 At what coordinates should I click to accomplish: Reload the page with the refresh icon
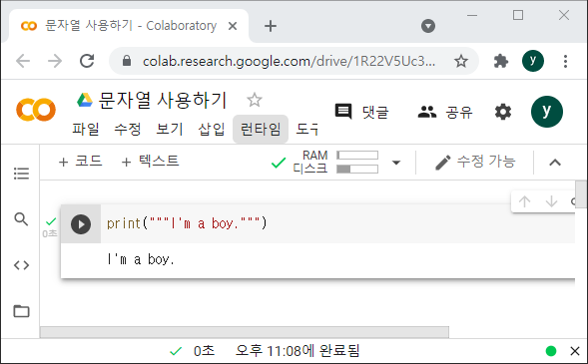pyautogui.click(x=87, y=61)
